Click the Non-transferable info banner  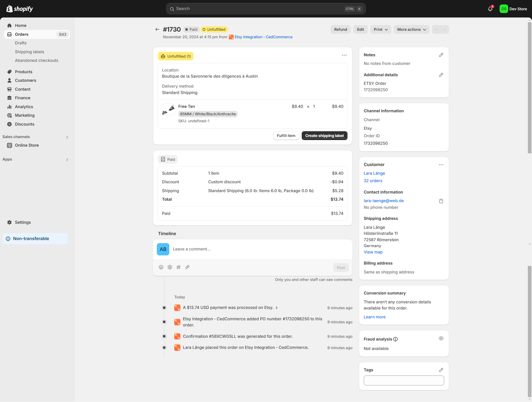35,239
